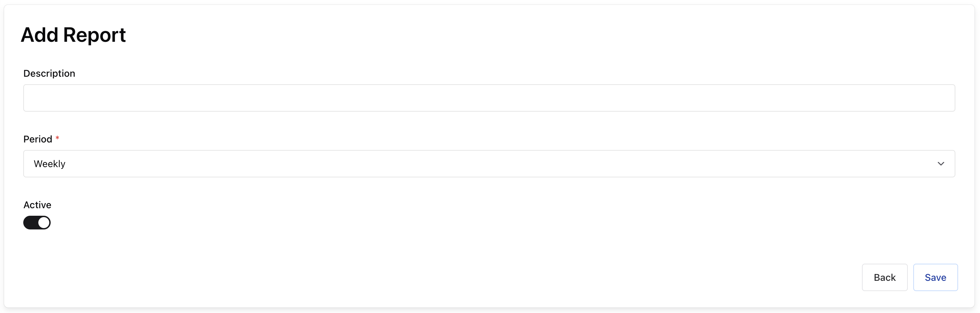Click the Add Report heading

tap(73, 35)
